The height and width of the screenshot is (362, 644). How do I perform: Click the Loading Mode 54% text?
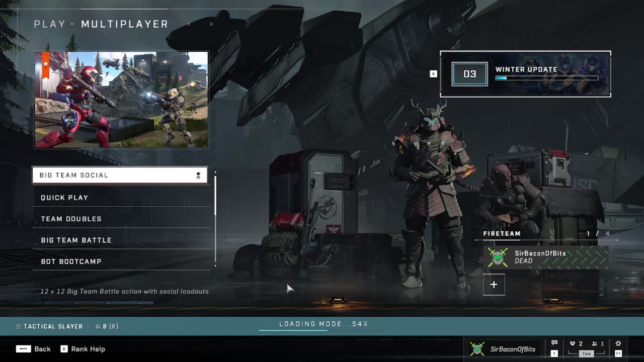(324, 324)
